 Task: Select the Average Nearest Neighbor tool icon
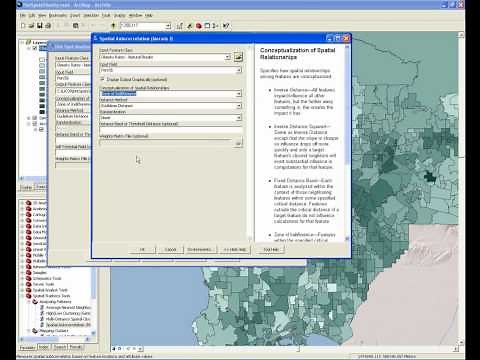click(42, 307)
